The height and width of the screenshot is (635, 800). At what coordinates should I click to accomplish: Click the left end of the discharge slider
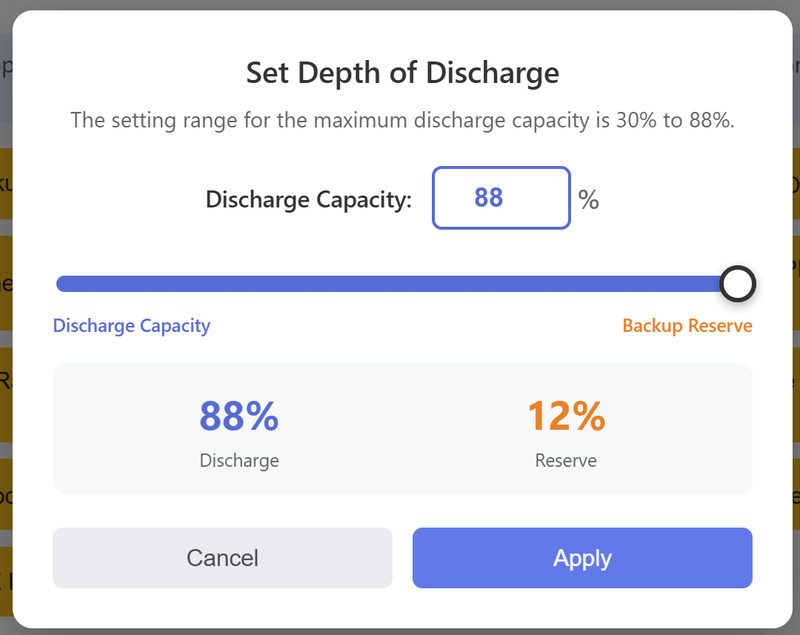(x=64, y=284)
